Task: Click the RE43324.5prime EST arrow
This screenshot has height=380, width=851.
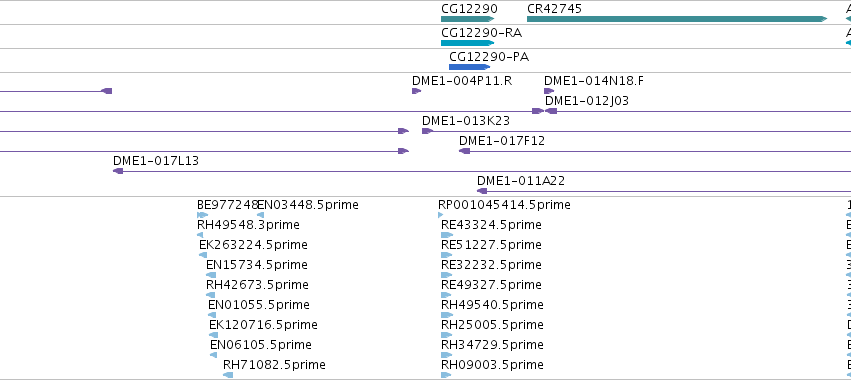Action: tap(447, 235)
